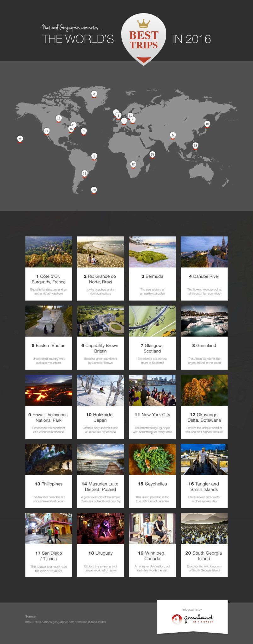Image resolution: width=253 pixels, height=644 pixels.
Task: Open the Tangier and Smith Islands photo
Action: pos(204,459)
